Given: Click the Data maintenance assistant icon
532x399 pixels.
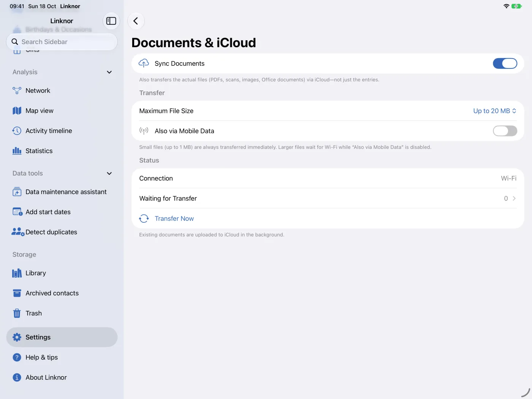Looking at the screenshot, I should click(x=17, y=192).
